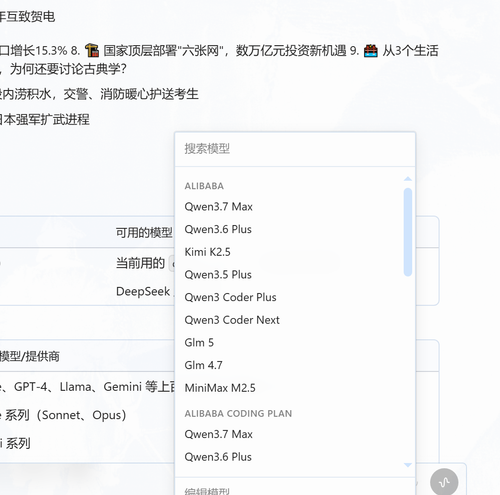Click the text 为何还要讨论古典学?
The width and height of the screenshot is (500, 495).
click(68, 69)
